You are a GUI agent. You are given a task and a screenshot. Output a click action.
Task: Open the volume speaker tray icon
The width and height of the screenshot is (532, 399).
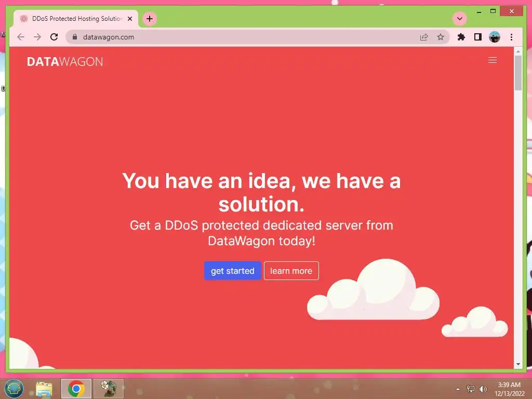click(483, 389)
